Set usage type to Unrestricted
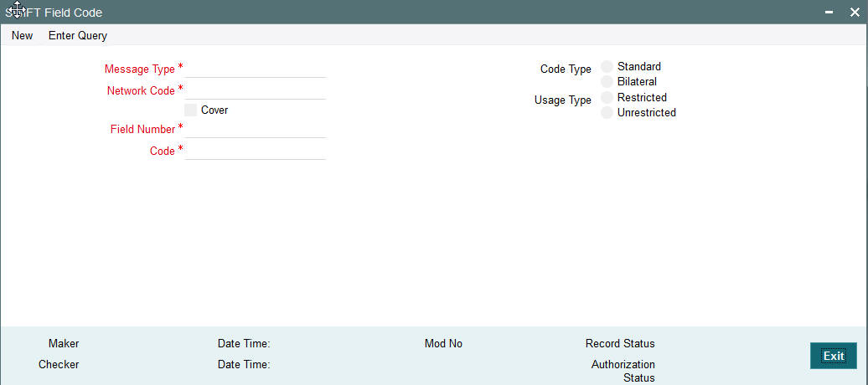 tap(607, 113)
